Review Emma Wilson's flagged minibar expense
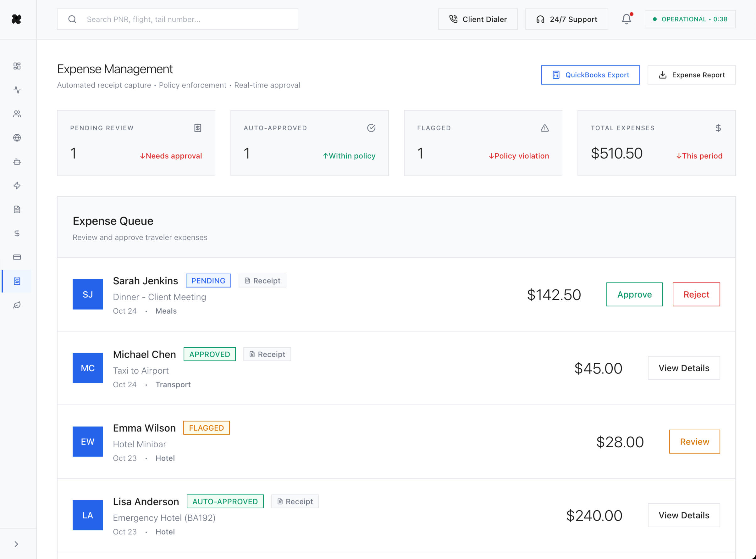The width and height of the screenshot is (756, 559). [x=694, y=442]
